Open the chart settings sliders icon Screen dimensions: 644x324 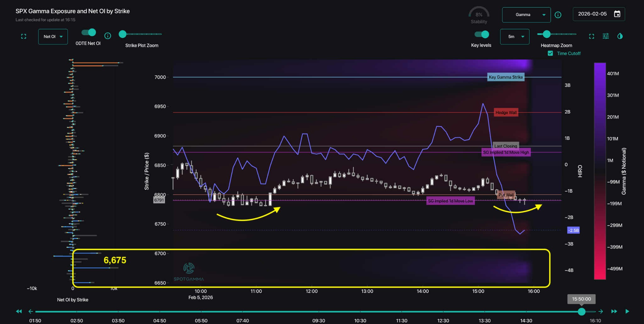point(606,36)
